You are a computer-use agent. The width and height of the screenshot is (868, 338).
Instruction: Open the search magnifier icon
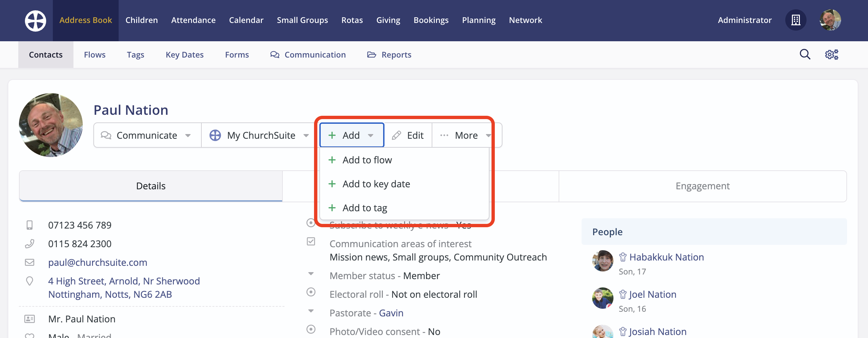pos(805,54)
